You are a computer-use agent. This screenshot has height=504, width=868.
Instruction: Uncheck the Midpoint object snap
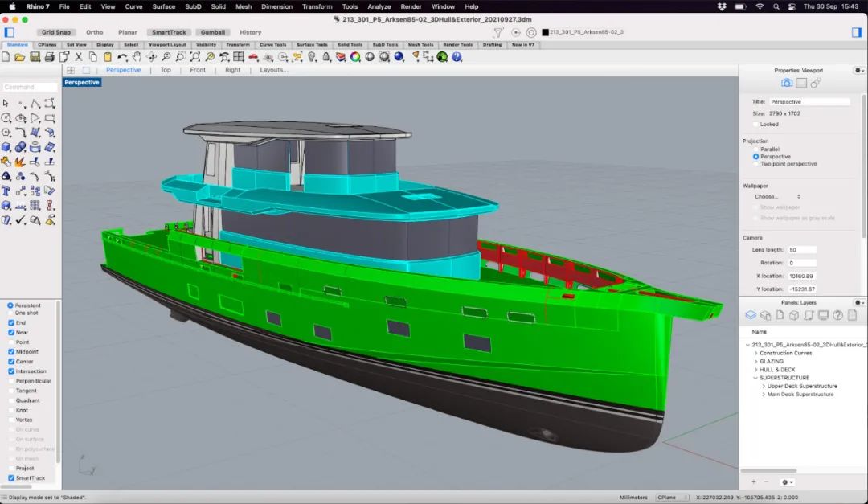click(x=11, y=352)
